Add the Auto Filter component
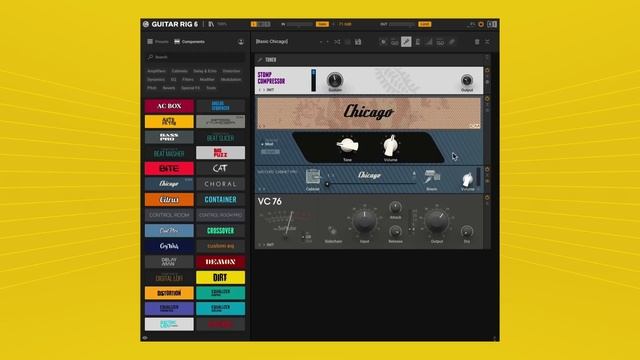 pyautogui.click(x=169, y=122)
